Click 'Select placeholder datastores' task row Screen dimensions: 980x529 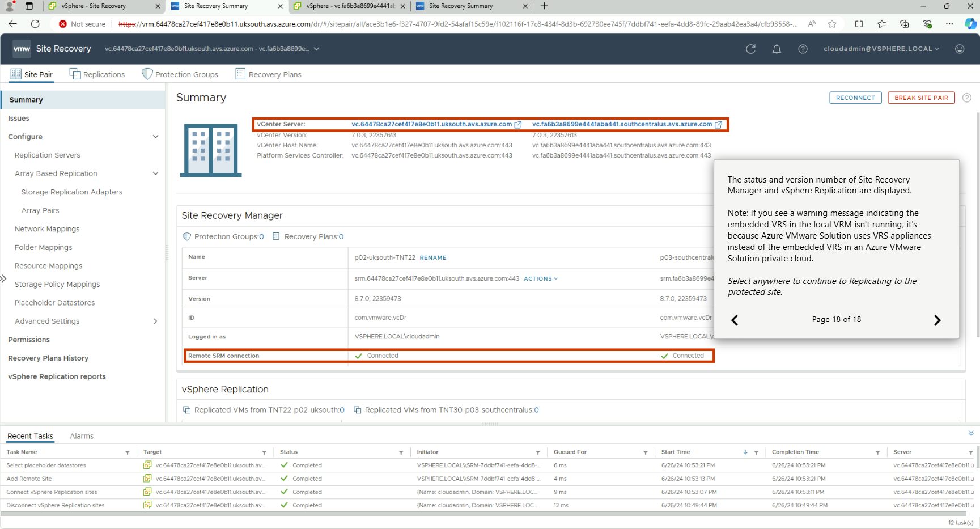click(487, 465)
